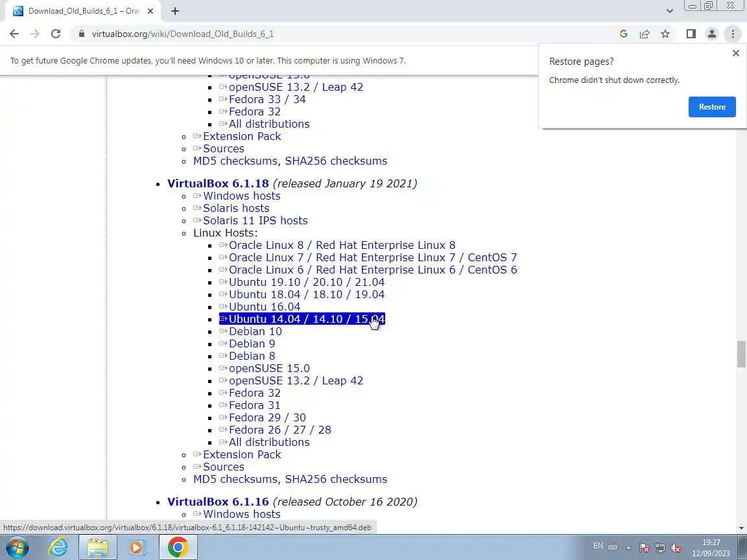
Task: Open Oracle Linux 7 / CentOS 7 link
Action: (x=373, y=257)
